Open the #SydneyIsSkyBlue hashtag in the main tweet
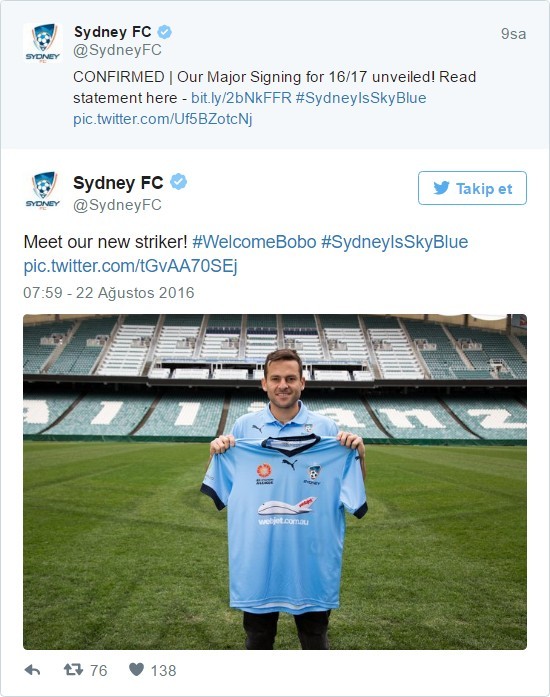 tap(394, 242)
